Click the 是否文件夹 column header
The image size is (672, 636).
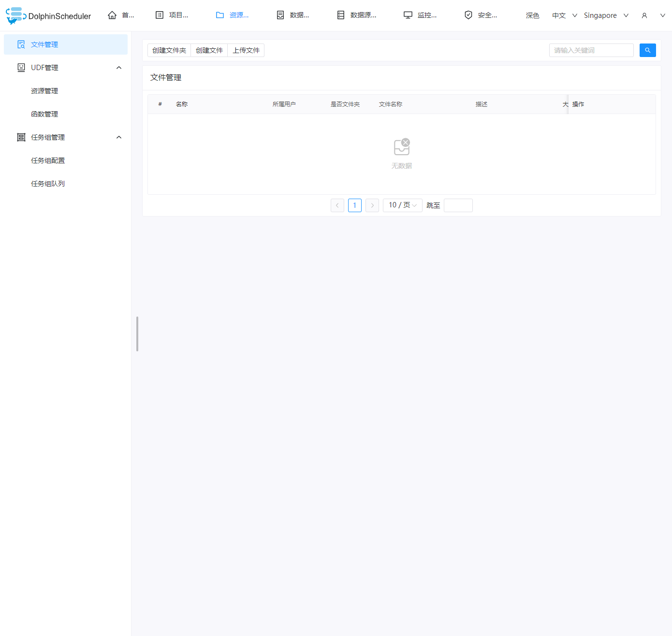[345, 104]
